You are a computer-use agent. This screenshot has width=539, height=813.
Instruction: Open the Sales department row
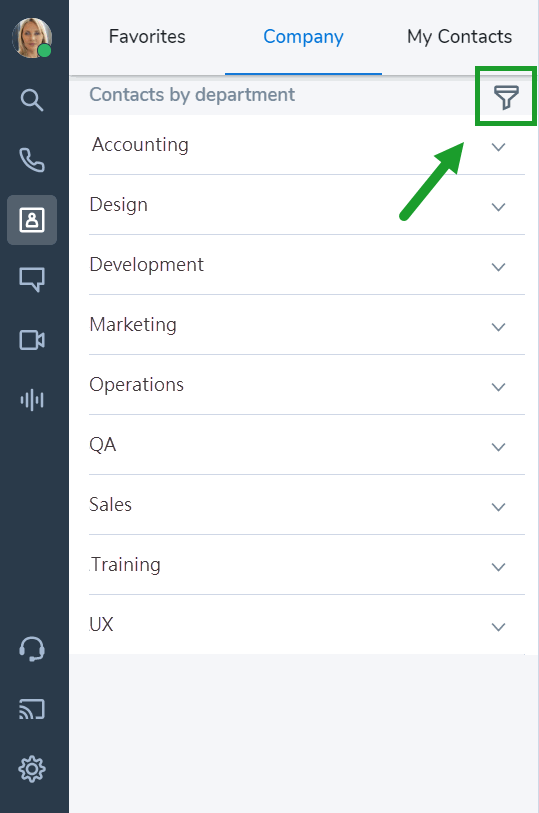(x=307, y=504)
